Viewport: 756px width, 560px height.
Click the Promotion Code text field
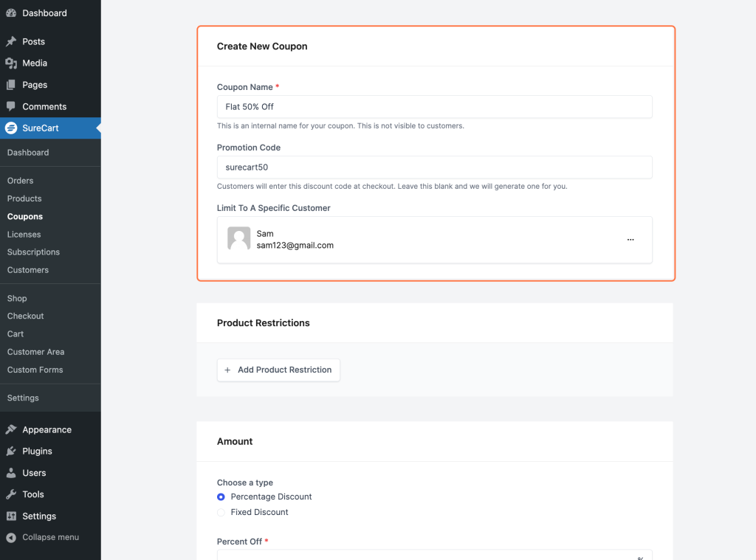[434, 167]
